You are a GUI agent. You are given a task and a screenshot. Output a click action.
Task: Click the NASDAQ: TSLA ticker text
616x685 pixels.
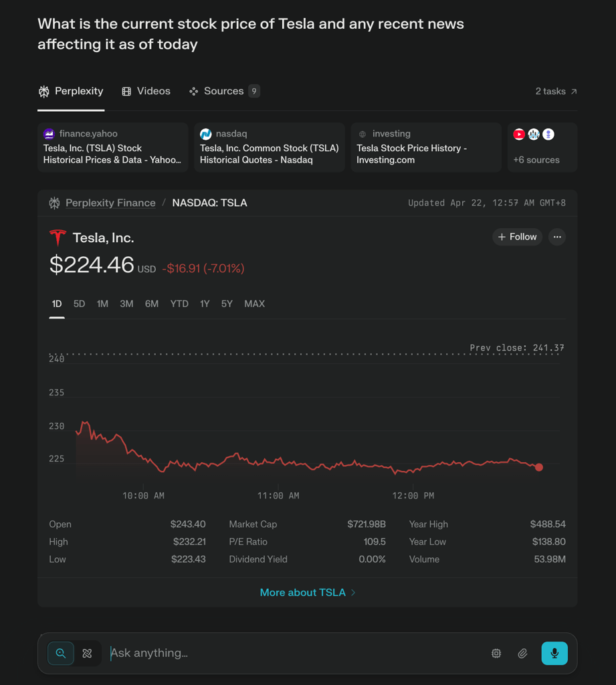[x=210, y=203]
